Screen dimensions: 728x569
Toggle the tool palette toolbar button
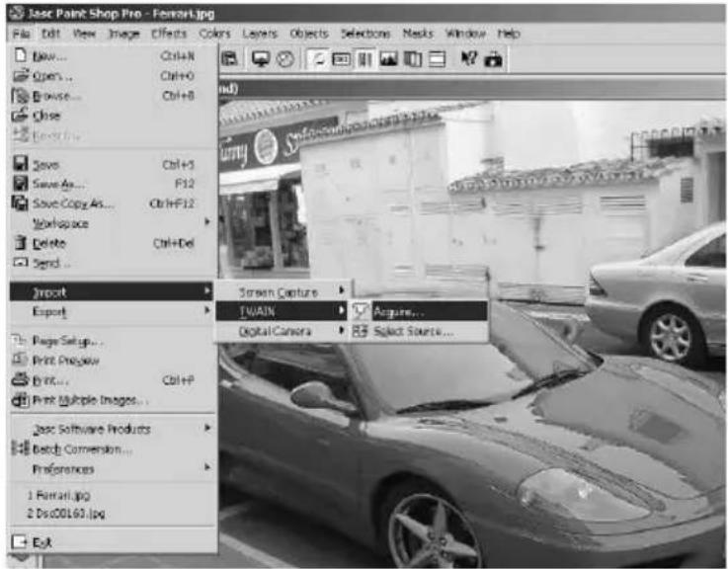click(317, 59)
